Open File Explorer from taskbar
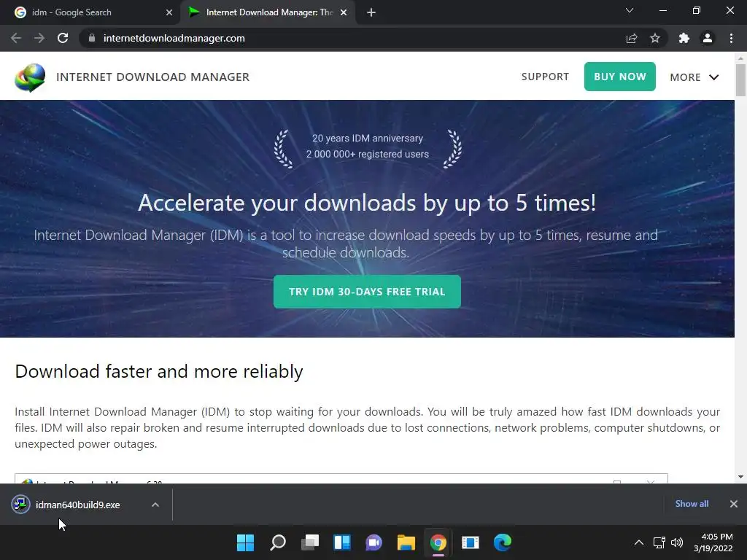This screenshot has width=747, height=560. (406, 542)
